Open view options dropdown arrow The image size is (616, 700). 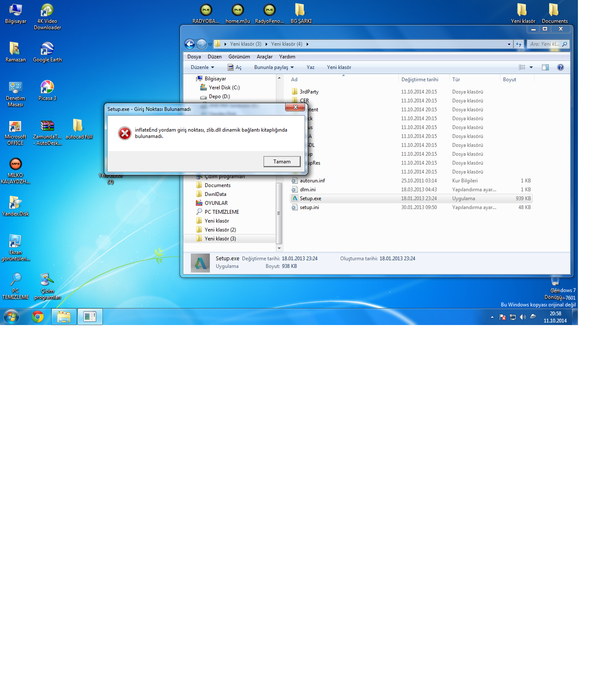(531, 67)
